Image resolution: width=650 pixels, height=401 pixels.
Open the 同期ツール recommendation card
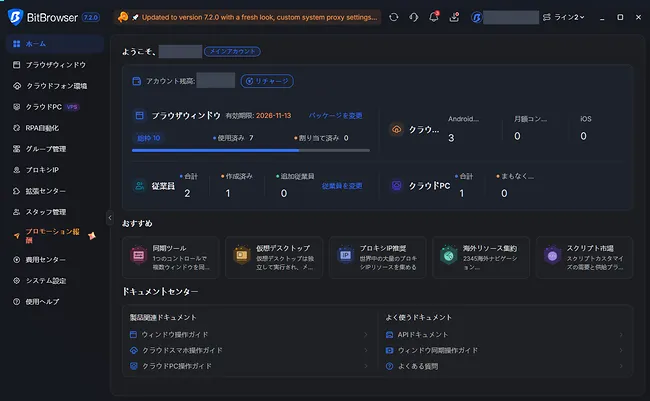click(x=170, y=257)
